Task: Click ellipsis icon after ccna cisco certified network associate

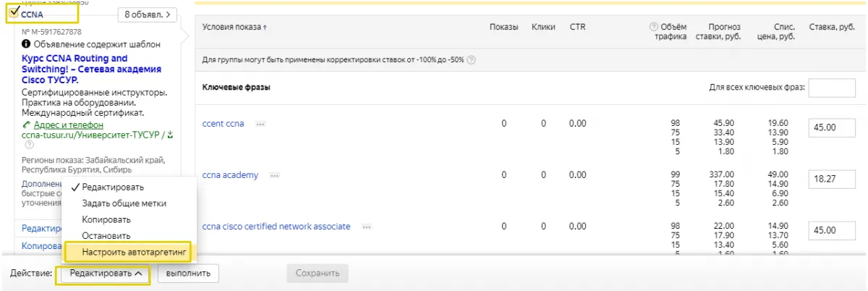Action: [367, 227]
